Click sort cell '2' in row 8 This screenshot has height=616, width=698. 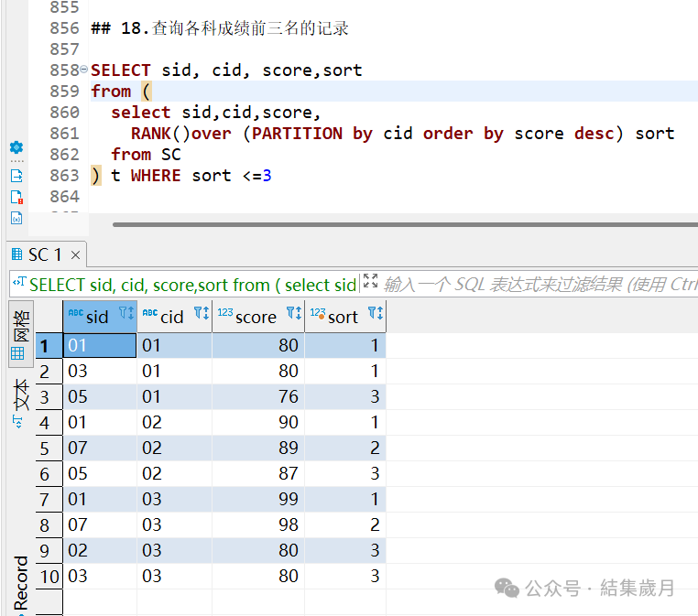pos(345,524)
